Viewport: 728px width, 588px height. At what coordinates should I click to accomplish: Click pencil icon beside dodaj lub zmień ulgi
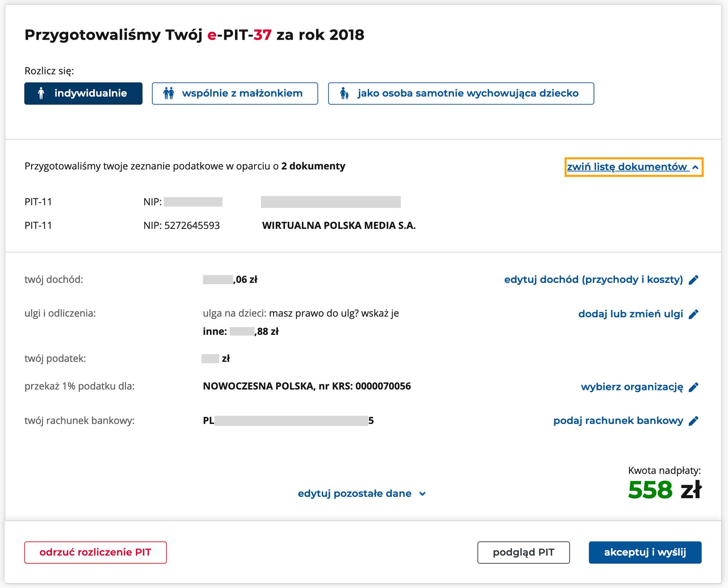click(693, 314)
